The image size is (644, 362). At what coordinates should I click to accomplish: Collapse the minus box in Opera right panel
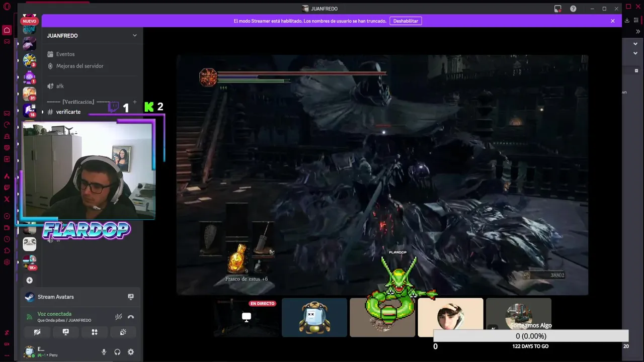pos(636,71)
